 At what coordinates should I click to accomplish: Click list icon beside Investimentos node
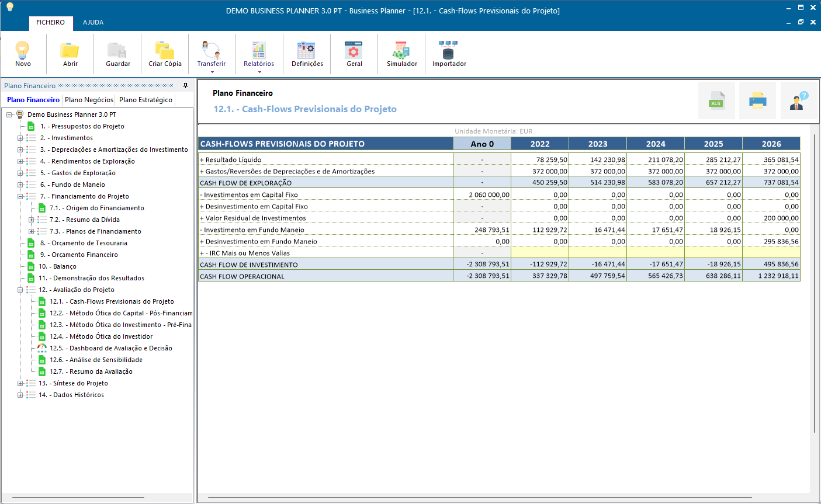[31, 138]
